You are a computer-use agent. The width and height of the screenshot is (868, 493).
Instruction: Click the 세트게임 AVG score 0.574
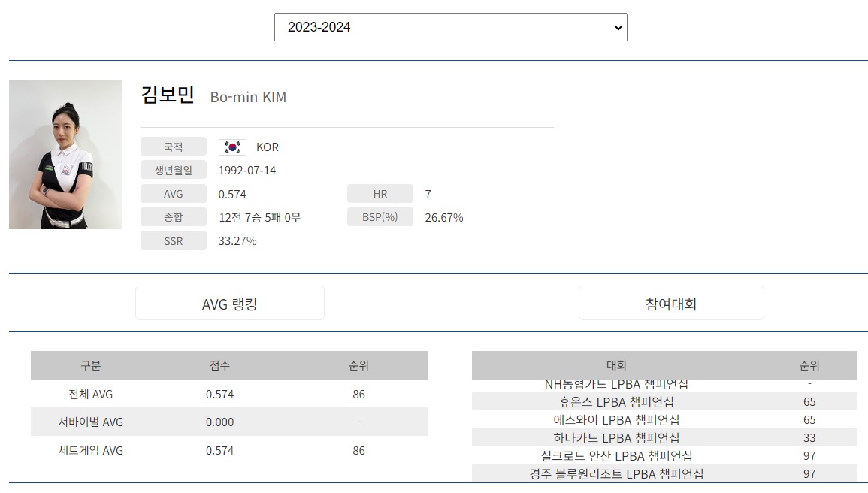(219, 451)
